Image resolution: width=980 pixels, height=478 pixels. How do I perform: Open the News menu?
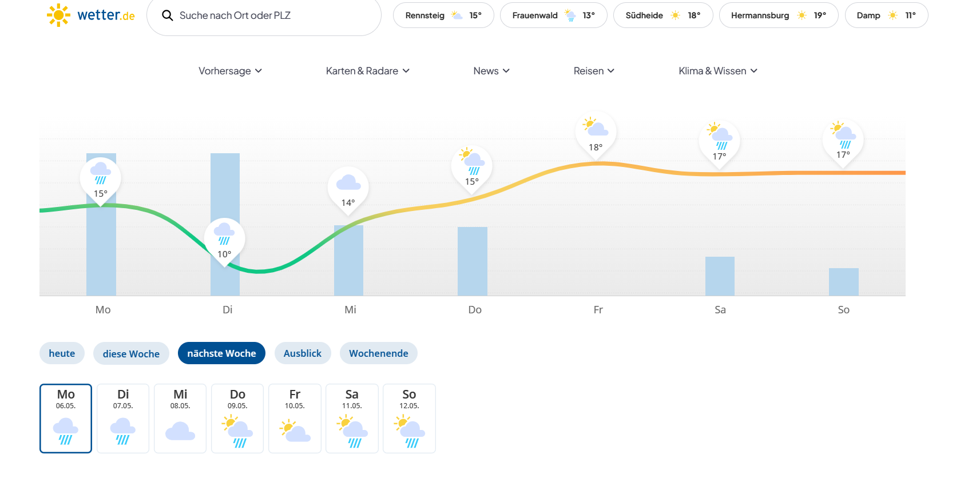491,71
